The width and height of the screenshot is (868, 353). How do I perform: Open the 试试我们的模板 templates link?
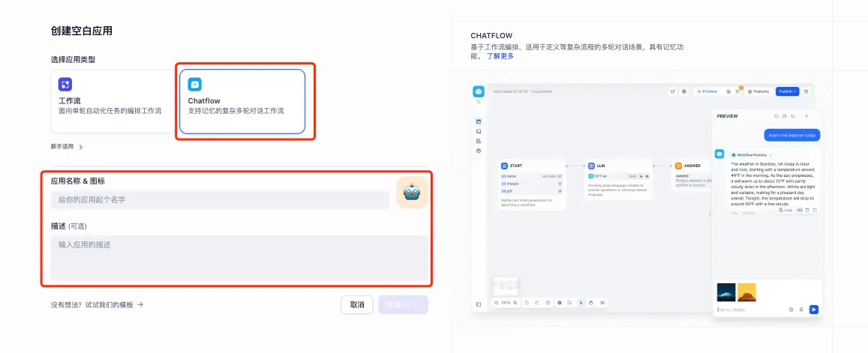click(97, 304)
